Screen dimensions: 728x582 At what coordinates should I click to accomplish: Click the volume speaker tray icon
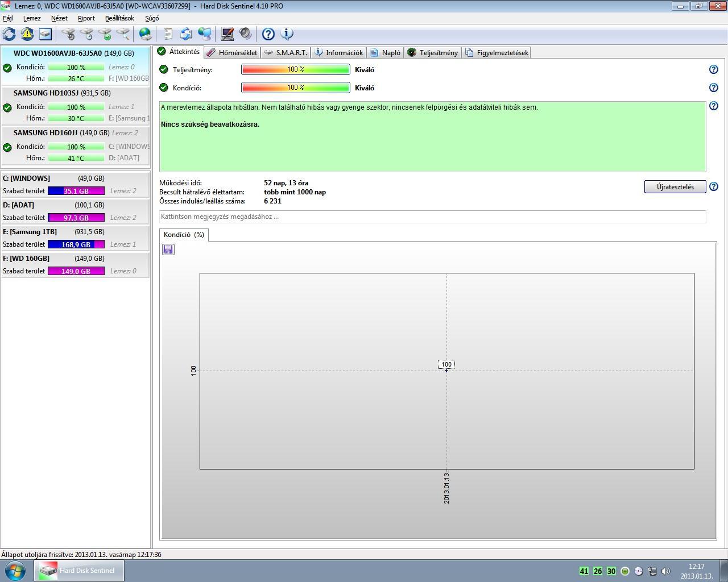point(666,571)
